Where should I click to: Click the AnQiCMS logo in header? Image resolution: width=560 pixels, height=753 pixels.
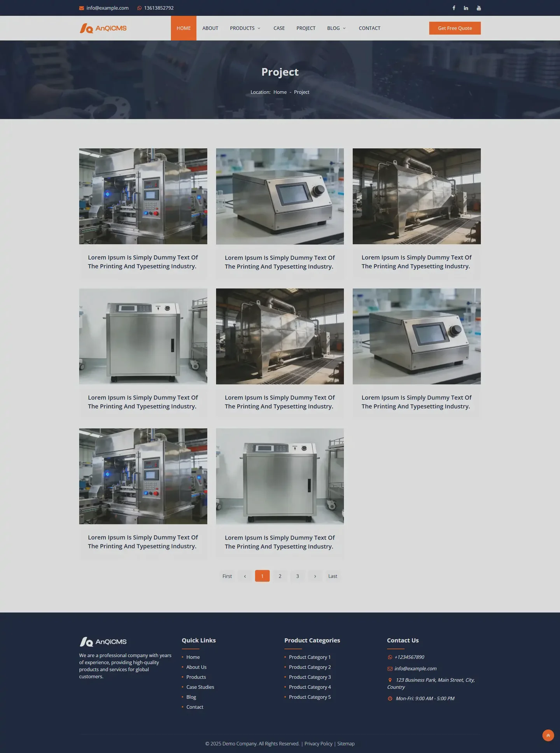click(103, 28)
